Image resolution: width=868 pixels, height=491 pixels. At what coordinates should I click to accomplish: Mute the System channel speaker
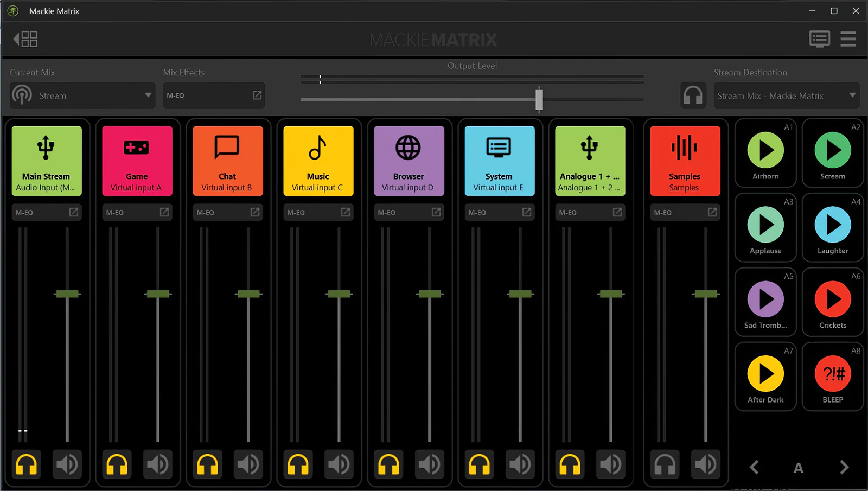520,464
